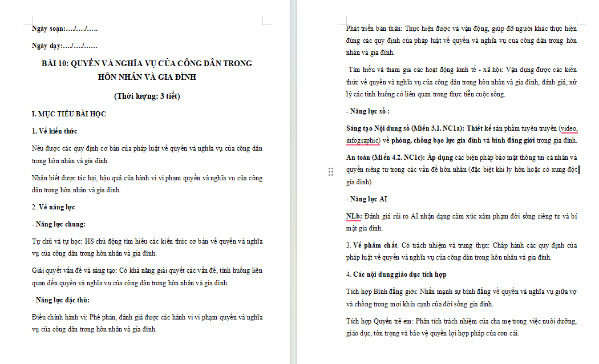Place cursor in the 'Ngày dạy' line
The image size is (599, 364).
64,46
